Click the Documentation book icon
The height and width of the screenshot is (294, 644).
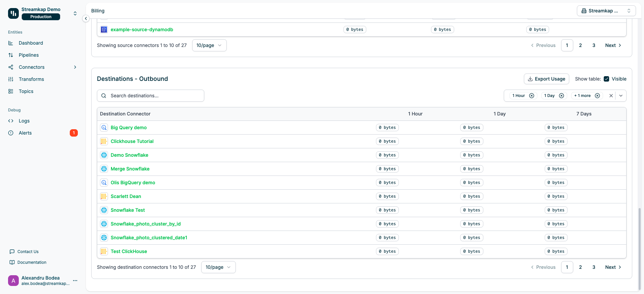pos(12,262)
